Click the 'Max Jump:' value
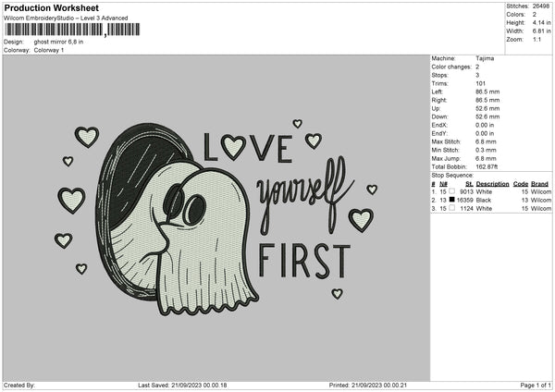555x392 pixels. click(x=486, y=159)
